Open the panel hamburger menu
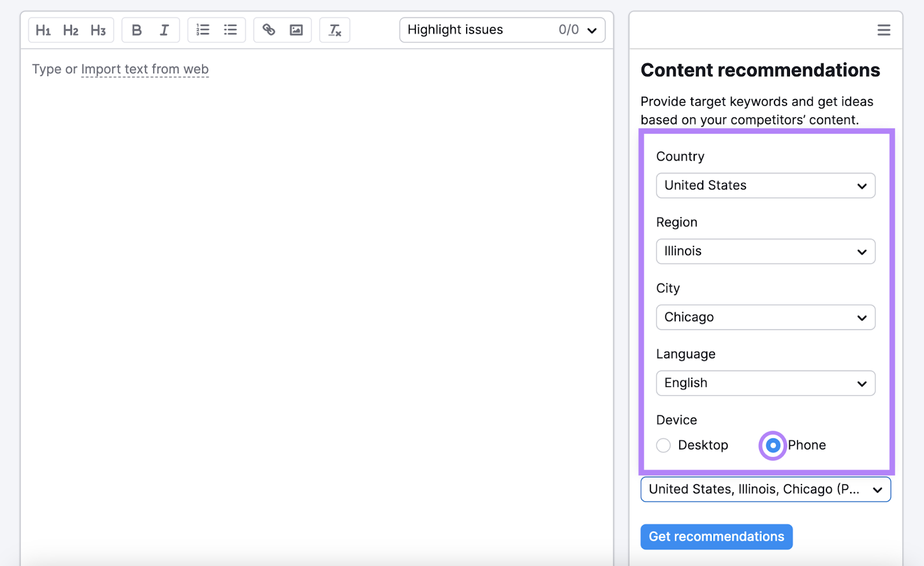This screenshot has height=566, width=924. point(884,30)
